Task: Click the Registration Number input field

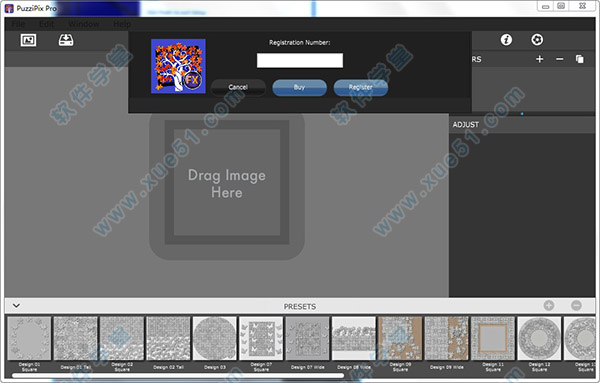Action: pyautogui.click(x=300, y=60)
